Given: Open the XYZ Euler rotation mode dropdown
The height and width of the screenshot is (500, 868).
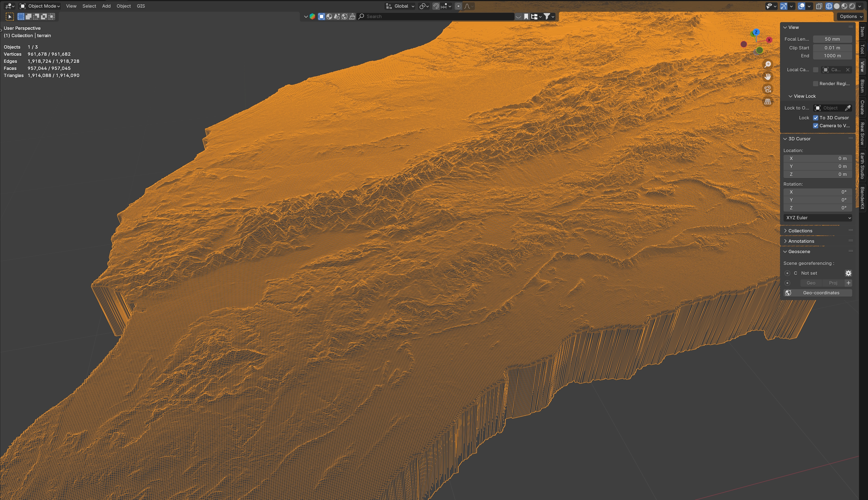Looking at the screenshot, I should [817, 218].
